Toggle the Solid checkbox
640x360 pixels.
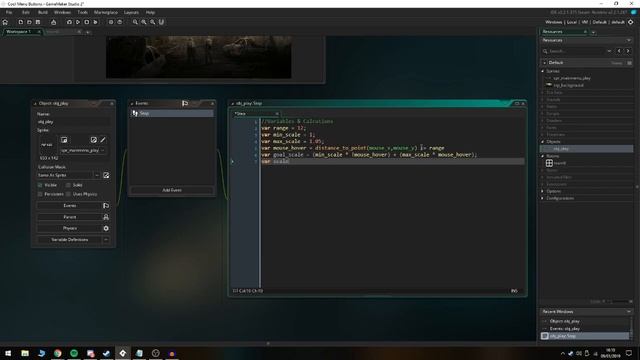click(x=68, y=185)
